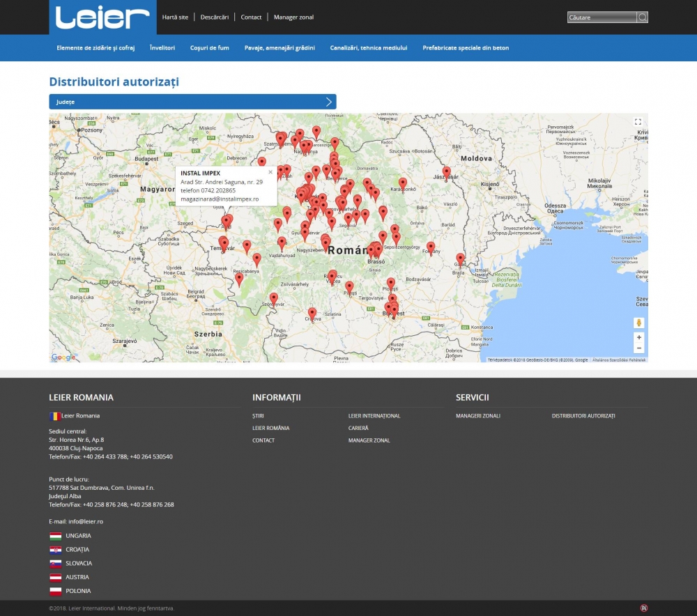Click the Leier logo
The height and width of the screenshot is (616, 697).
point(102,17)
